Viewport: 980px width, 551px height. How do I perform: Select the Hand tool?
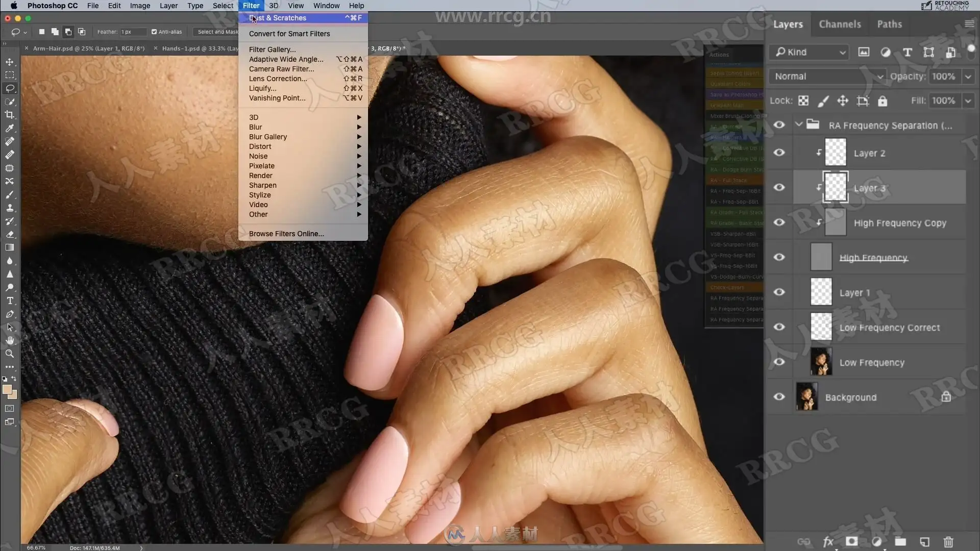pyautogui.click(x=10, y=340)
